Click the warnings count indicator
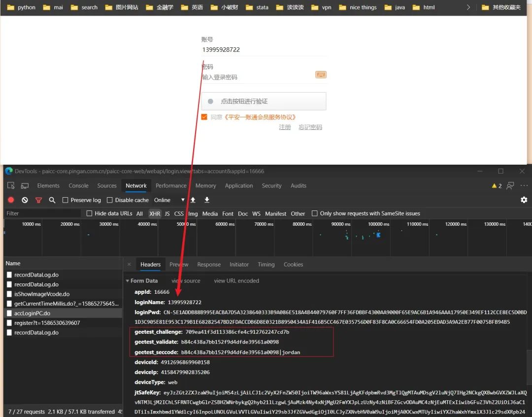 point(497,186)
